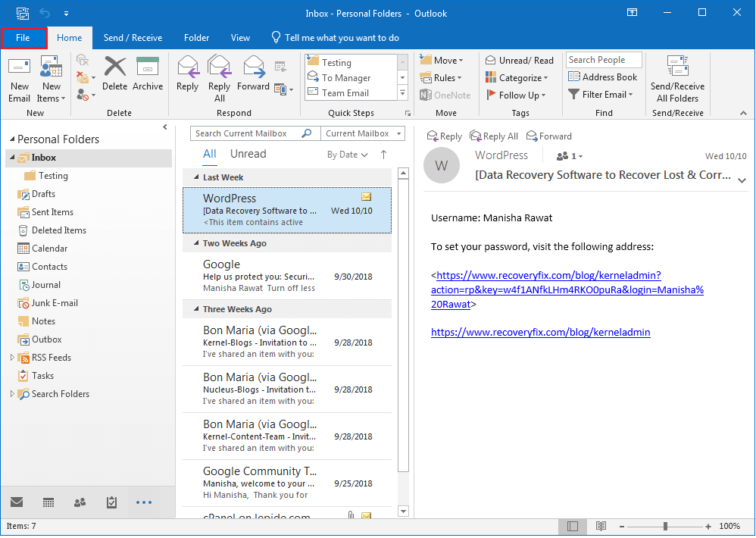Switch to People view in navigation bar
The height and width of the screenshot is (538, 756).
[x=80, y=502]
